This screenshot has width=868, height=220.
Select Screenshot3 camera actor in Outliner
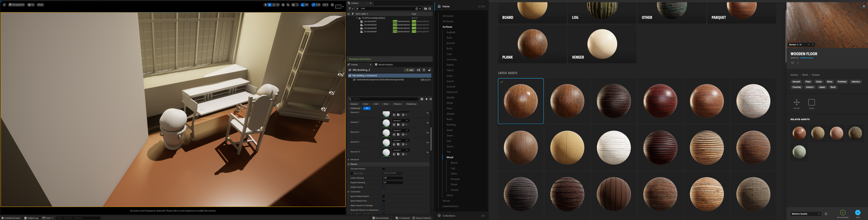point(370,28)
